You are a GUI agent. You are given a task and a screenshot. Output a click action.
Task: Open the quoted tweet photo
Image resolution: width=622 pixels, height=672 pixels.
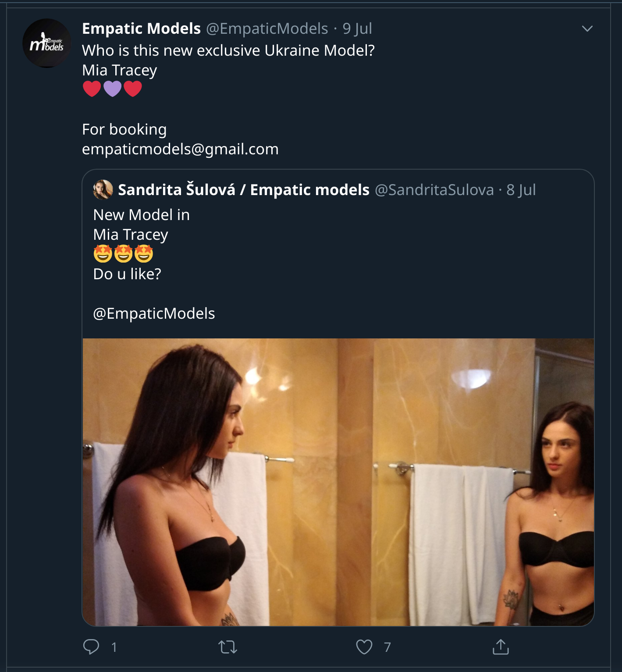338,482
